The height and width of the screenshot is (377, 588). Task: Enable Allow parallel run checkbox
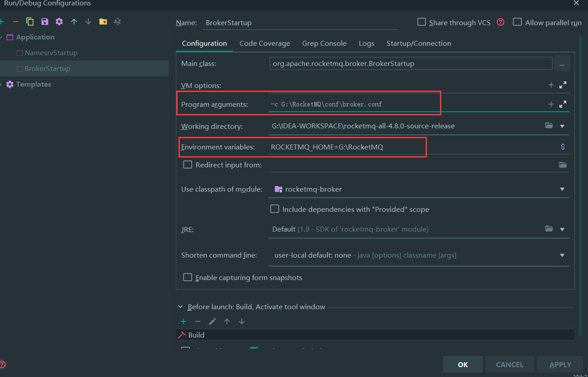point(518,22)
